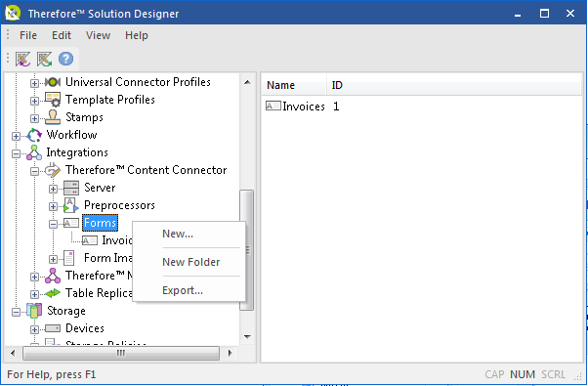Select Universal Connector Profiles label
The width and height of the screenshot is (588, 386).
138,82
